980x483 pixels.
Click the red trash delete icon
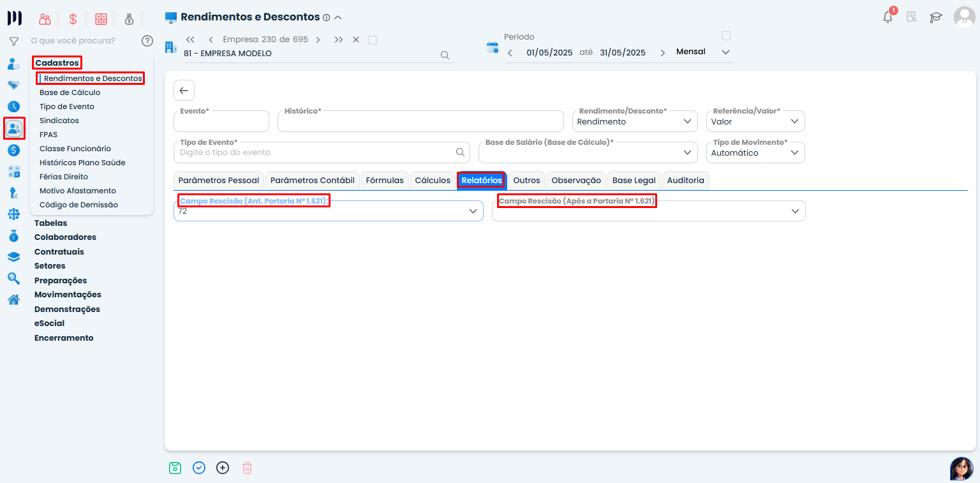[x=248, y=468]
